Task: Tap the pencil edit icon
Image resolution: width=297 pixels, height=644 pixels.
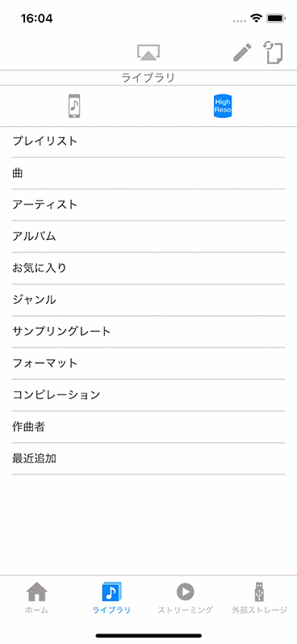Action: 242,53
